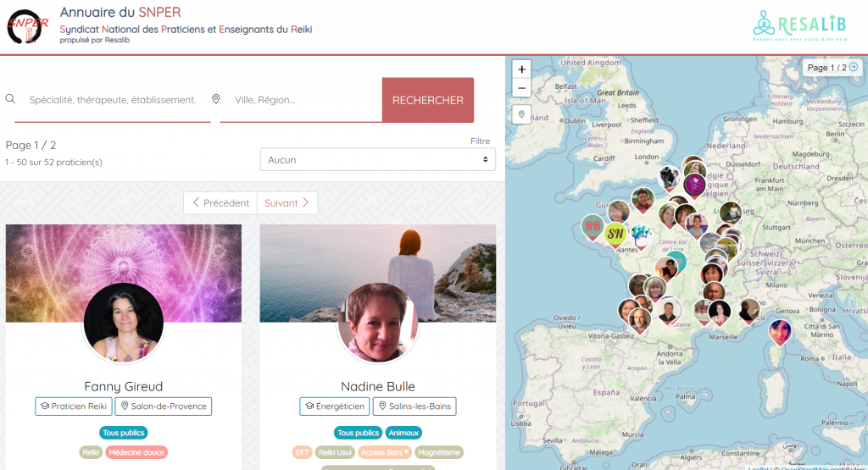868x470 pixels.
Task: Focus the Spécialité, thérapeute search field
Action: coord(113,100)
